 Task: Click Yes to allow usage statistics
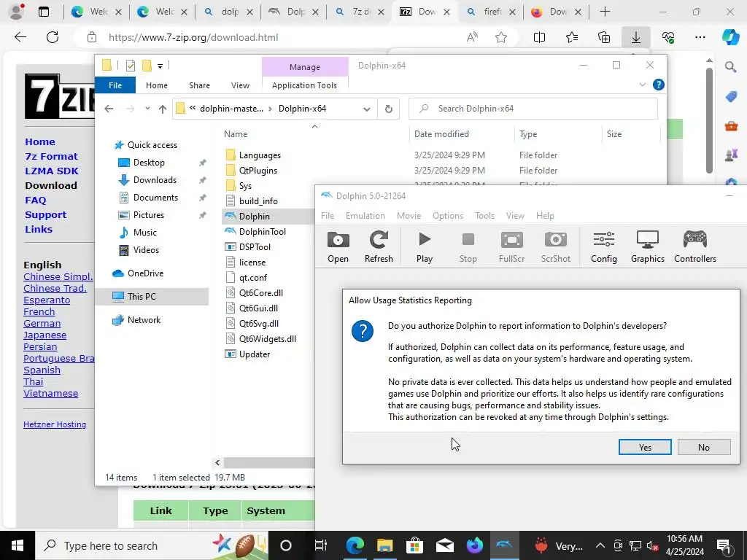point(645,447)
